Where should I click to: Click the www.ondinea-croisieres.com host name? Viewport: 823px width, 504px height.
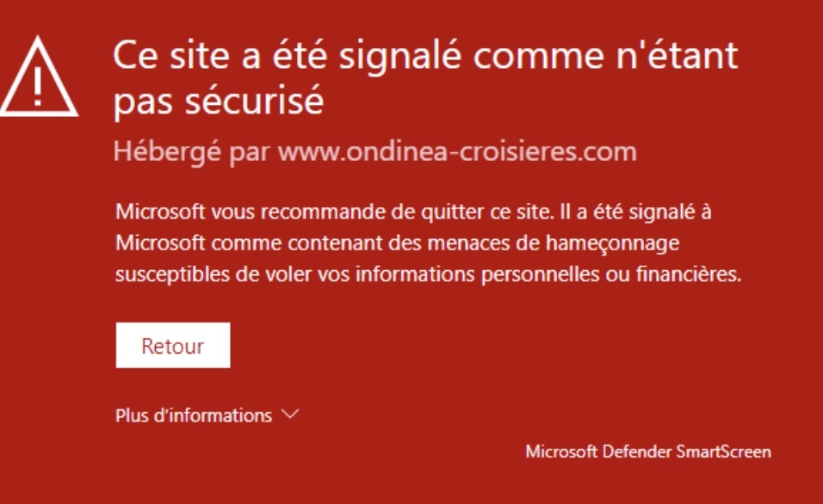click(457, 152)
